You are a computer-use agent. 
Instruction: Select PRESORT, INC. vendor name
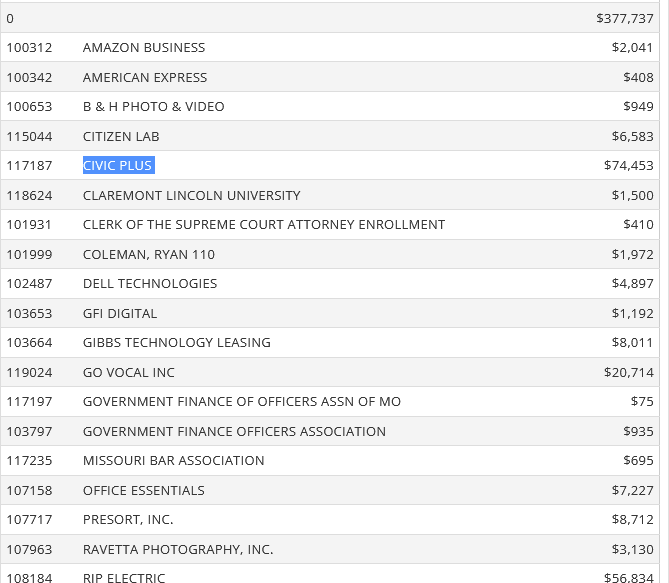point(128,519)
